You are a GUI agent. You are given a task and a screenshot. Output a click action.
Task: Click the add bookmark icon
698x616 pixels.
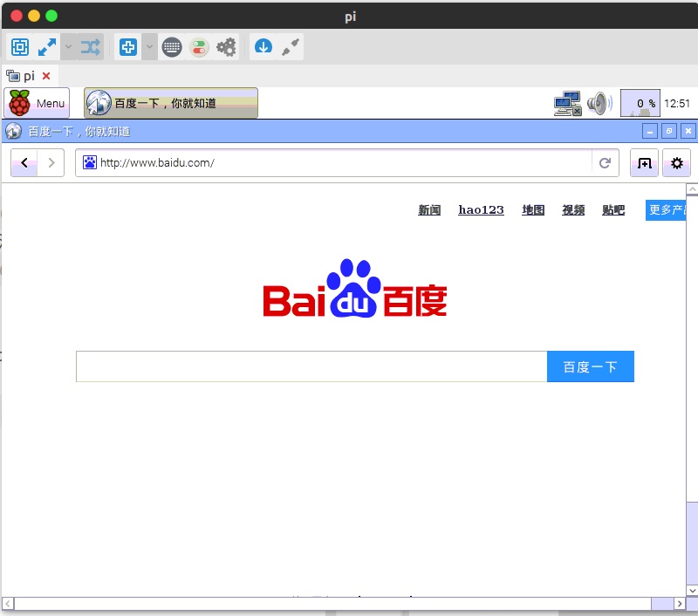coord(644,163)
